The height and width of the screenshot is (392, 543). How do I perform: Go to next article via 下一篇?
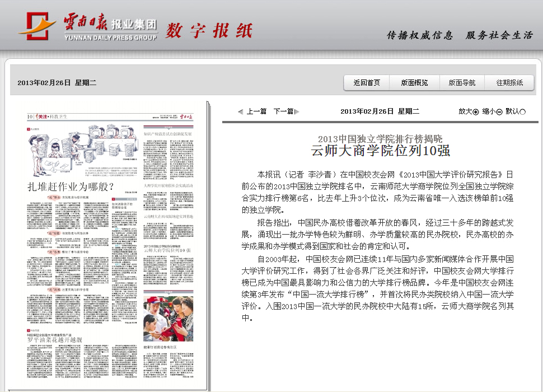(x=284, y=111)
